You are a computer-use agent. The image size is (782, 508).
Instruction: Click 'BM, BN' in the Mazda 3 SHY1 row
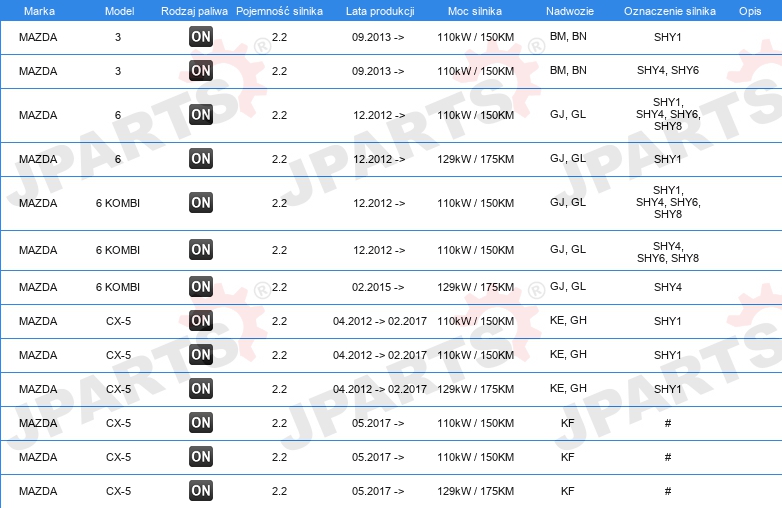tap(568, 36)
